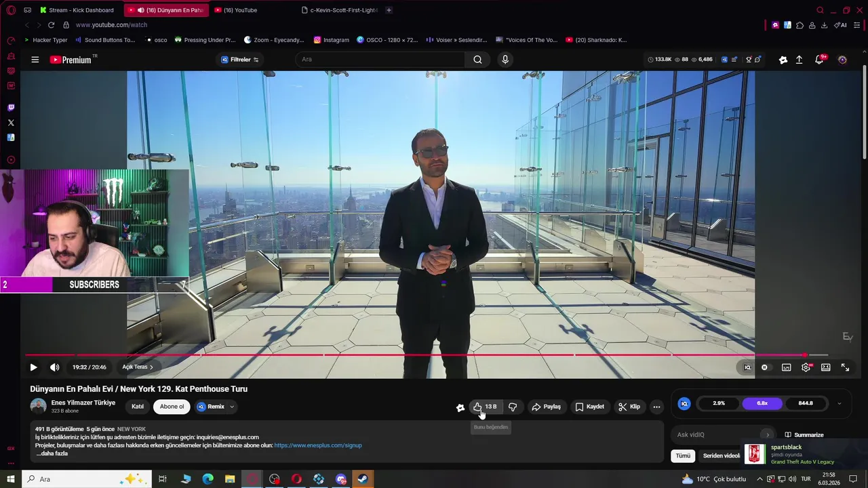Open video player settings gear
The height and width of the screenshot is (488, 868).
806,367
